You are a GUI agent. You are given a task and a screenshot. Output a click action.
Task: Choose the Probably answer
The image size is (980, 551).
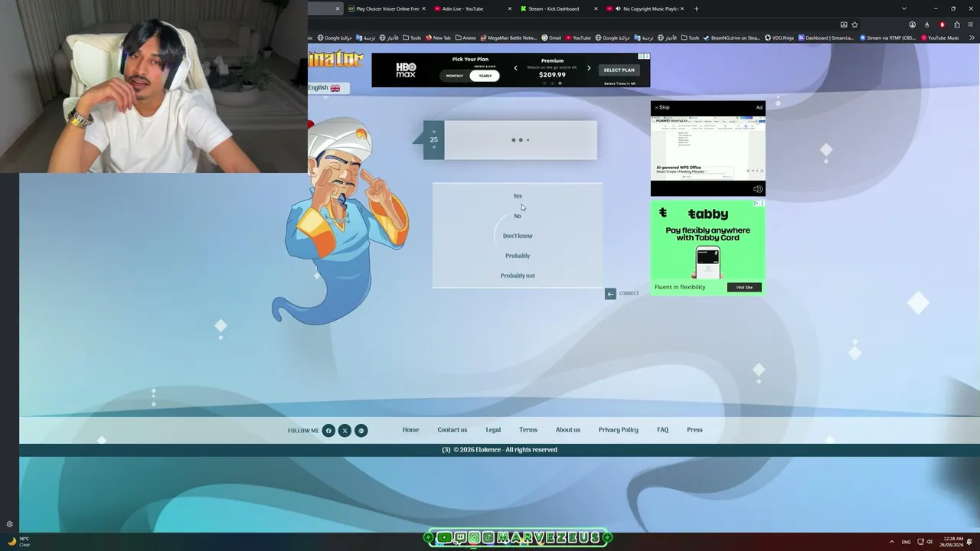click(518, 256)
